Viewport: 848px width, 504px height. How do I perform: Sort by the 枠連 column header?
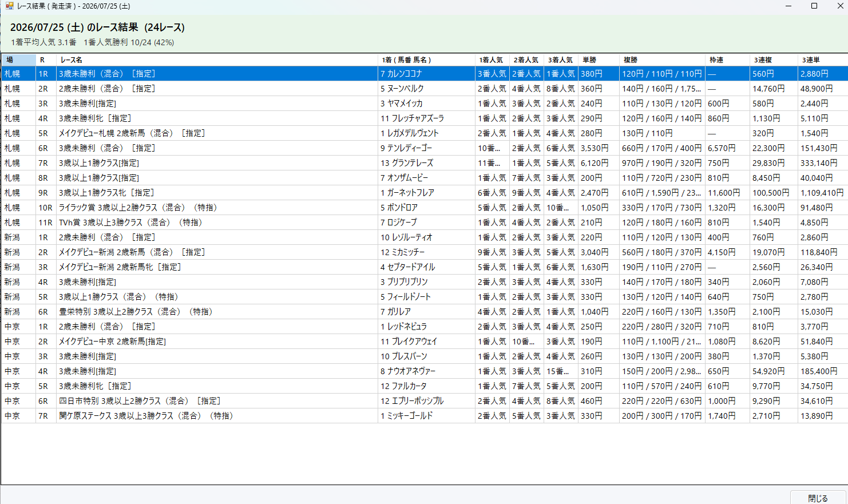[x=727, y=59]
